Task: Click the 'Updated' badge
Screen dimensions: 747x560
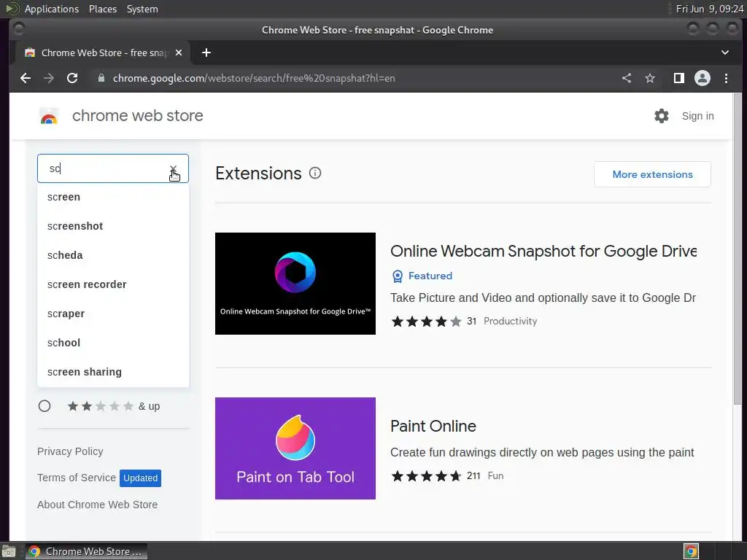Action: coord(140,478)
